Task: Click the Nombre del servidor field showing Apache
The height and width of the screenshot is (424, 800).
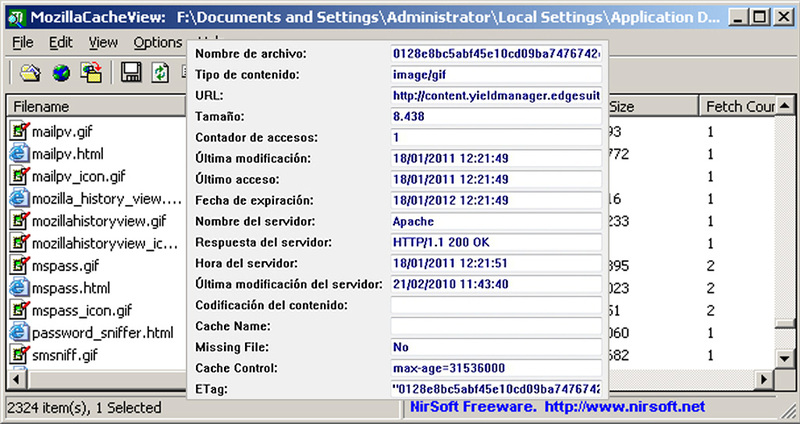Action: click(x=496, y=221)
